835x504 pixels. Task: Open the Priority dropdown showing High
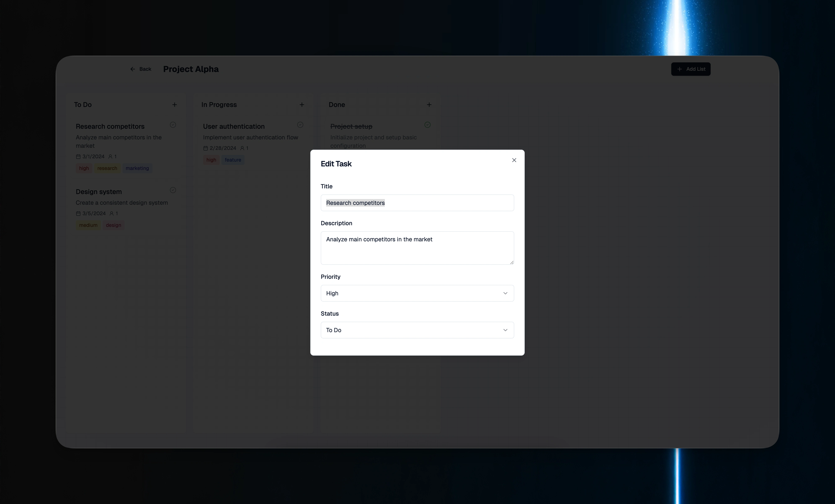pyautogui.click(x=417, y=293)
